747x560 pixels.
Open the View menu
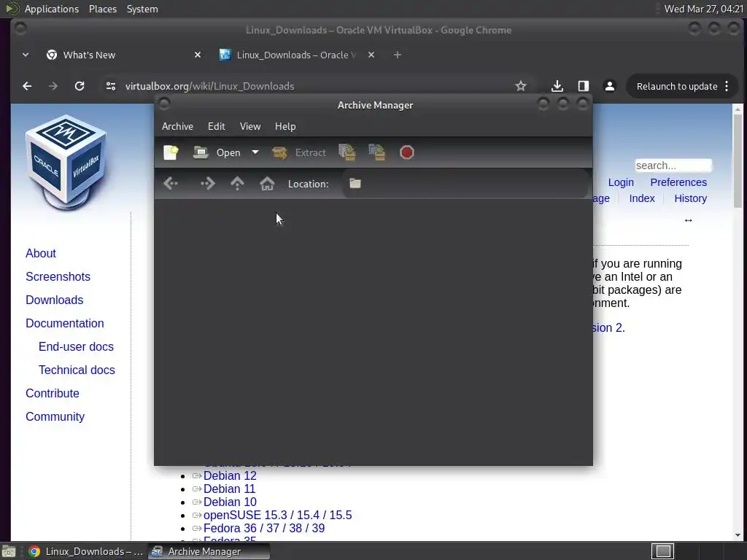(x=250, y=126)
